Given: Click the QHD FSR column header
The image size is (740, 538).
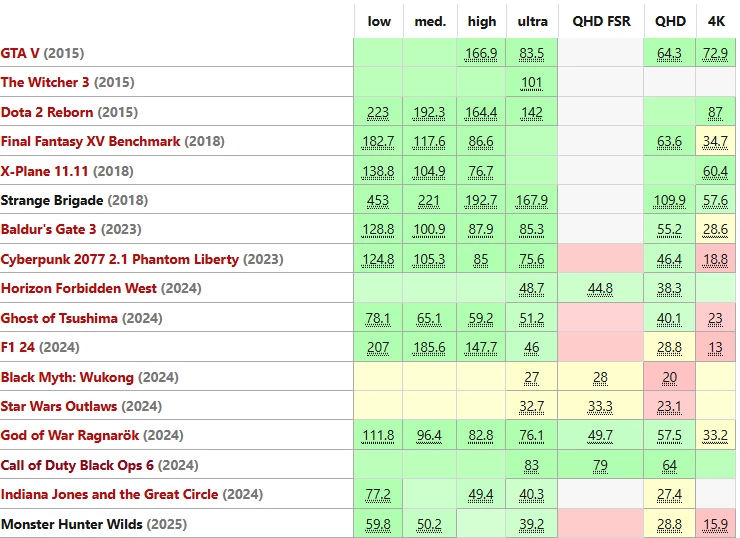Looking at the screenshot, I should [601, 22].
